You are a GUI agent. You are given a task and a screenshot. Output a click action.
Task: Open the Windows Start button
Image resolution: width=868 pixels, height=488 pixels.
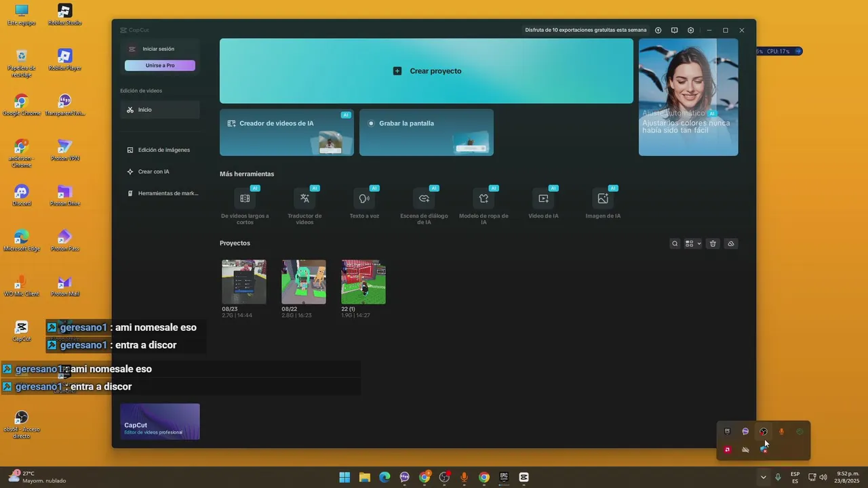344,477
